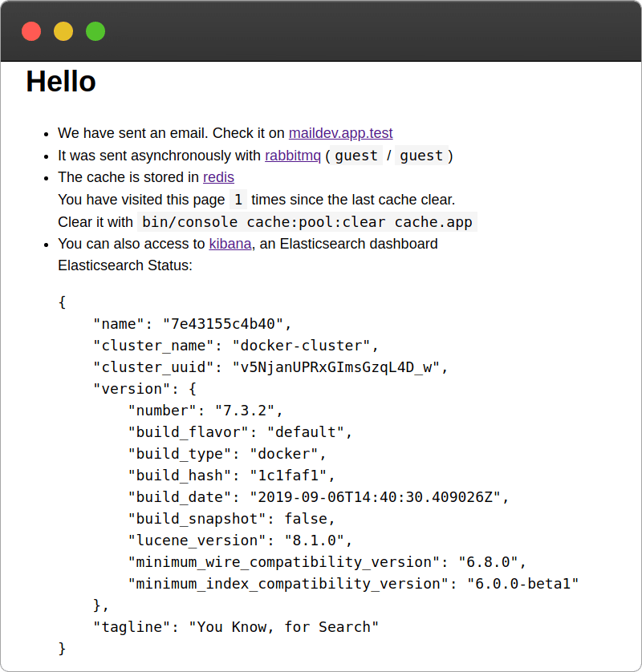Viewport: 642px width, 672px height.
Task: Visit the kibana dashboard link
Action: coord(230,243)
